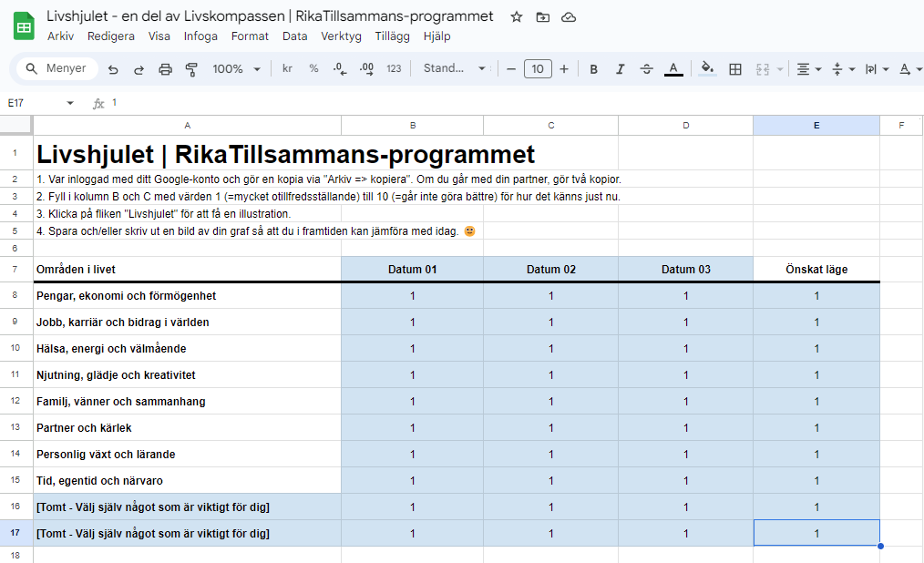The width and height of the screenshot is (924, 563).
Task: Select column C header
Action: tap(551, 125)
